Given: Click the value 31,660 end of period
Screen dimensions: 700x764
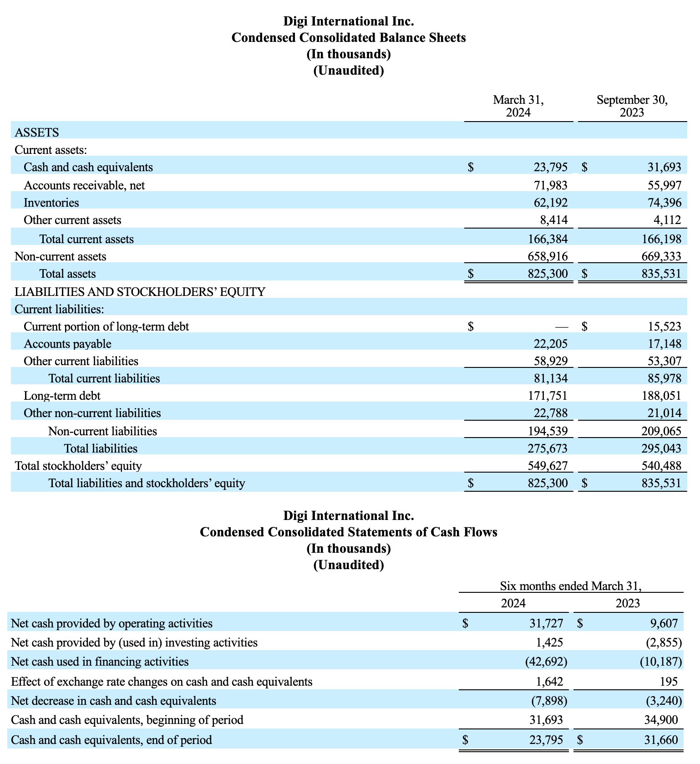Looking at the screenshot, I should point(661,740).
